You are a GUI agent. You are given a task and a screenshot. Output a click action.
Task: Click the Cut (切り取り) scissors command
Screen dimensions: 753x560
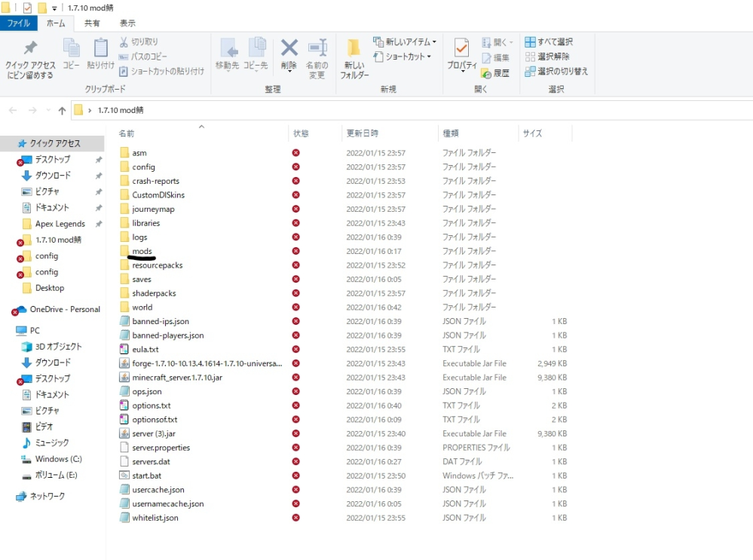tap(139, 41)
